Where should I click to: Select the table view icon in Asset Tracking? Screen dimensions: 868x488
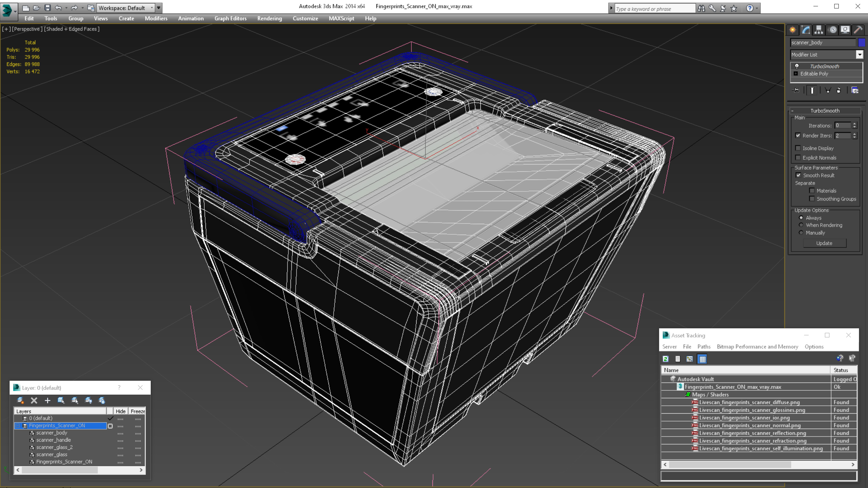pos(702,359)
